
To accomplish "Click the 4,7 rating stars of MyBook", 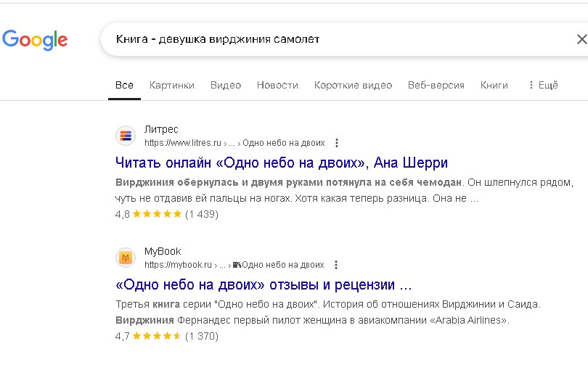I will [x=157, y=336].
